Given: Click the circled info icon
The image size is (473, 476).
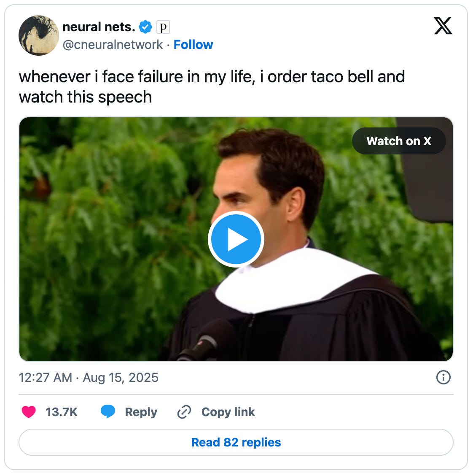Looking at the screenshot, I should pos(443,377).
